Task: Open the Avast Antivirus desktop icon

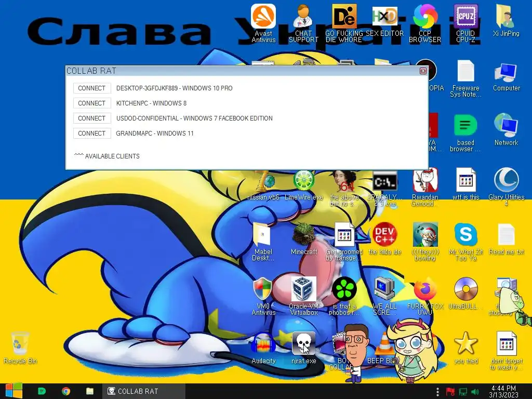Action: coord(263,23)
